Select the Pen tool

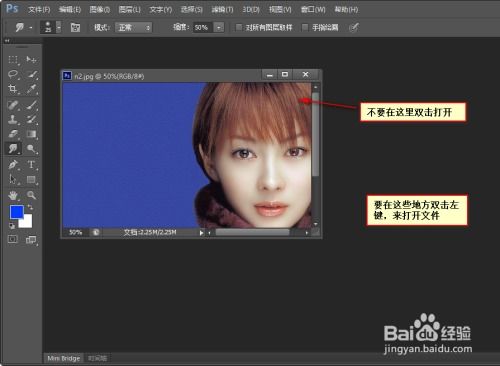point(13,164)
